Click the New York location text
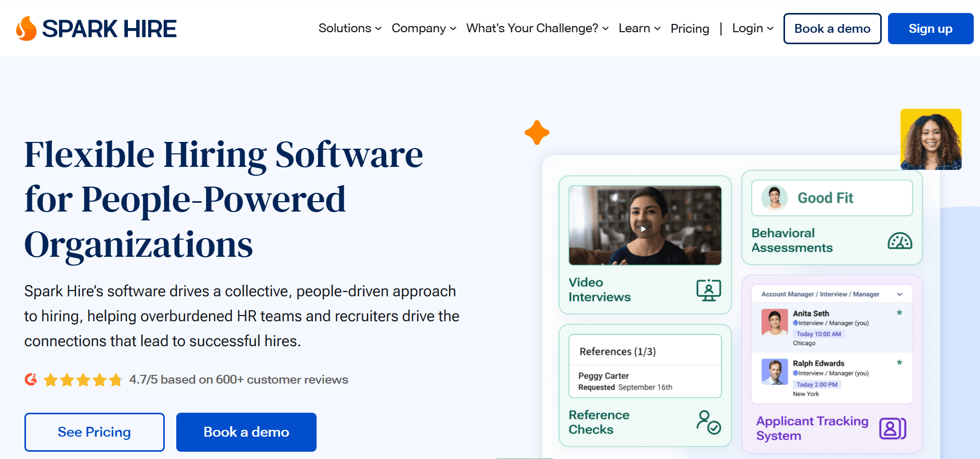 click(x=806, y=394)
